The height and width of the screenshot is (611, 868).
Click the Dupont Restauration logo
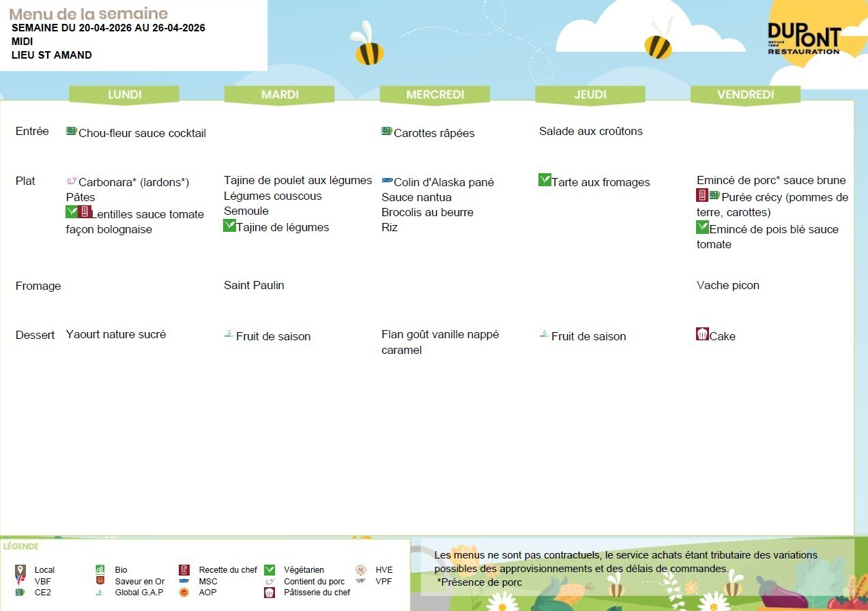point(803,39)
